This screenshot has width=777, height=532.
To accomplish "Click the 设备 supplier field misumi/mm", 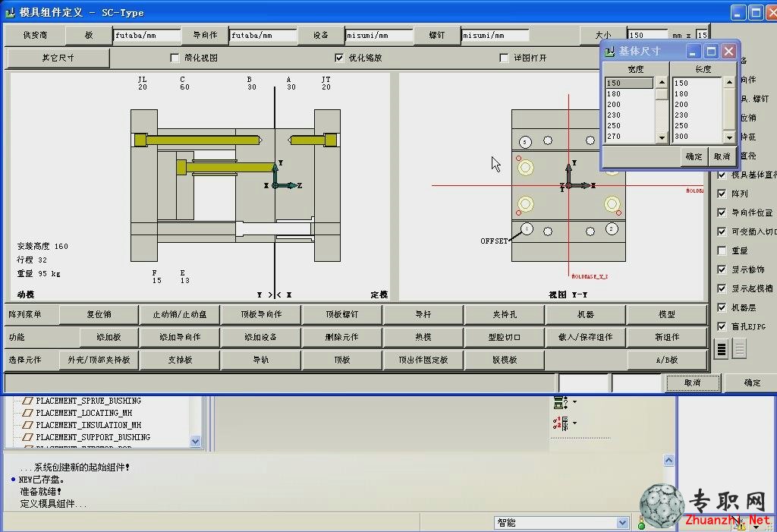I will pos(379,35).
